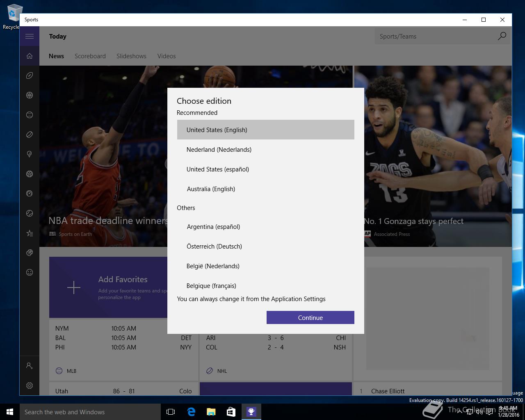Screen dimensions: 525x420
Task: Click the volume speaker tray icon
Action: coord(479,412)
